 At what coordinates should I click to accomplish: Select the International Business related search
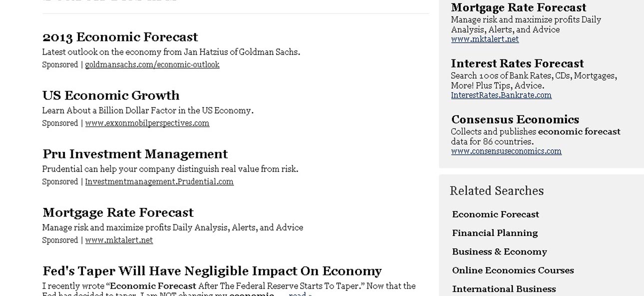503,289
